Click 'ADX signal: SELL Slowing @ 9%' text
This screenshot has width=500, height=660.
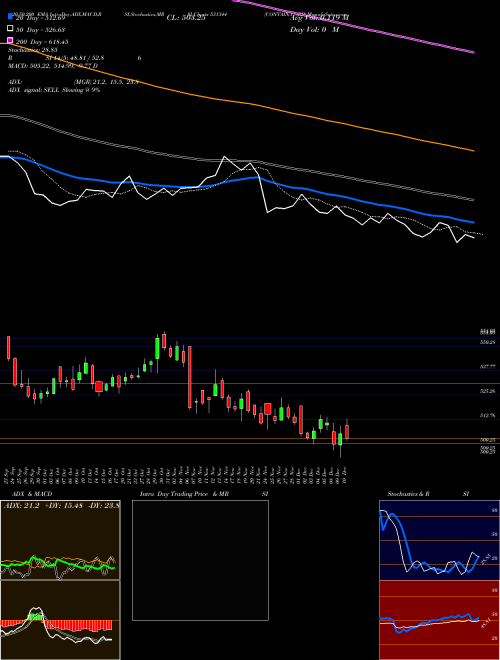tap(54, 90)
